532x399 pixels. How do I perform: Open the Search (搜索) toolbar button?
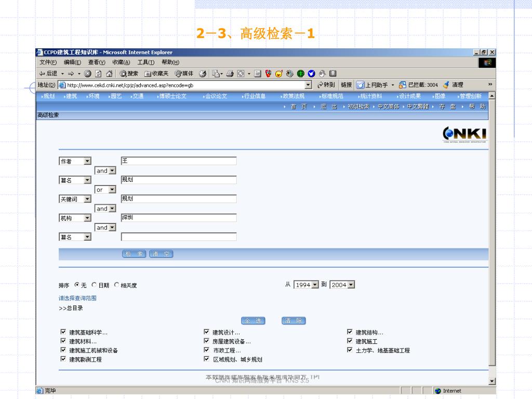click(x=129, y=74)
